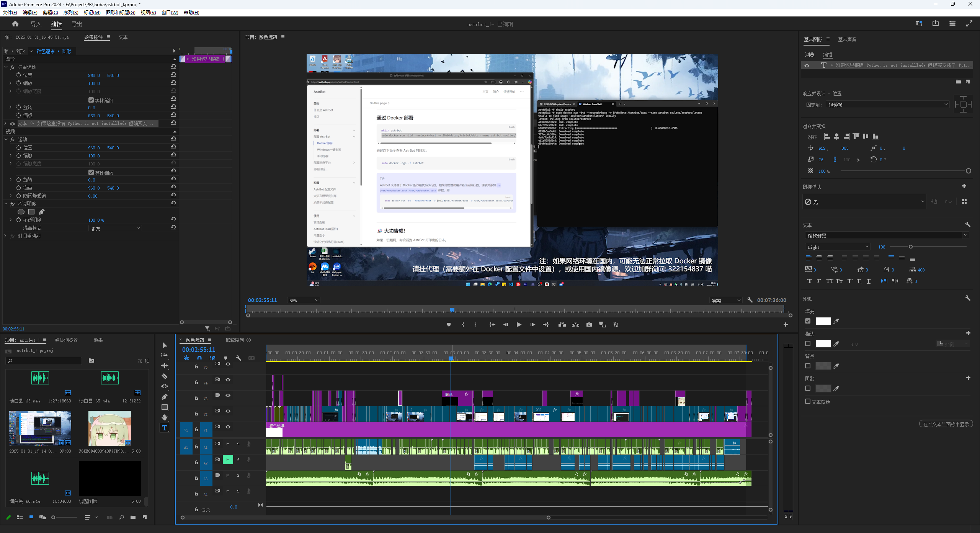Click the white fill color swatch
980x533 pixels.
tap(823, 321)
